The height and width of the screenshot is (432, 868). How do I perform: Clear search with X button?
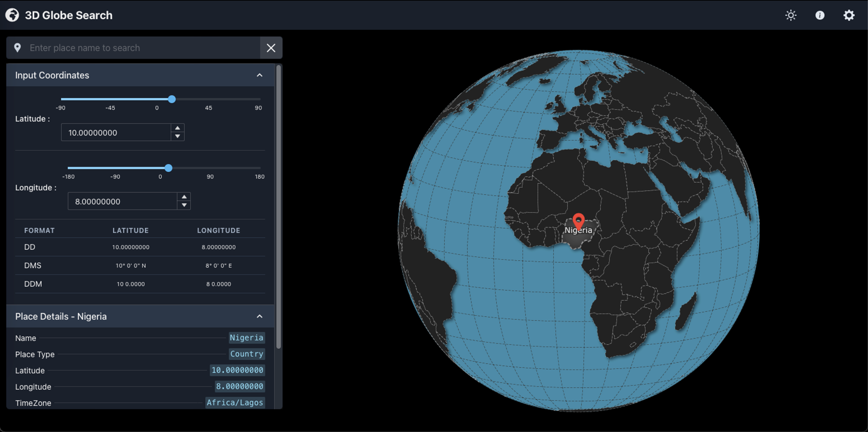(271, 48)
